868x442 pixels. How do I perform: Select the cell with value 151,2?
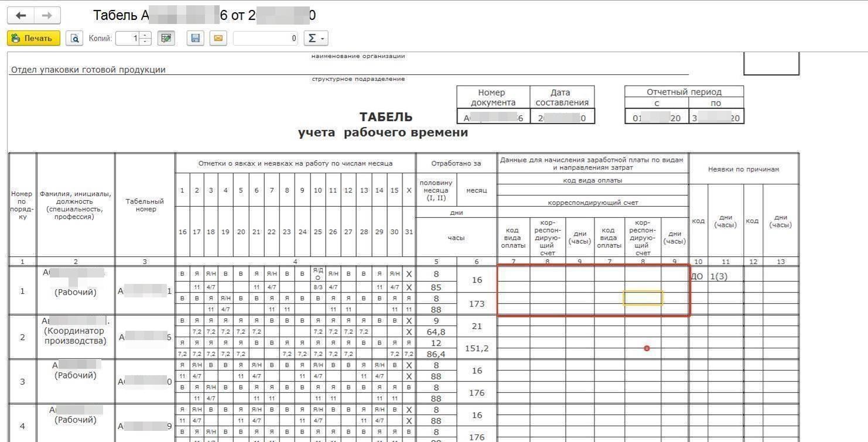pyautogui.click(x=477, y=348)
